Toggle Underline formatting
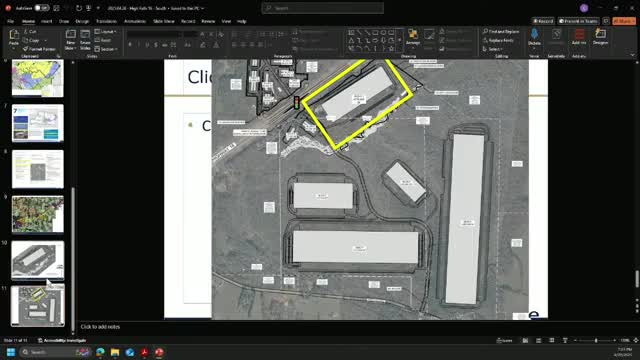640x360 pixels. tap(147, 44)
